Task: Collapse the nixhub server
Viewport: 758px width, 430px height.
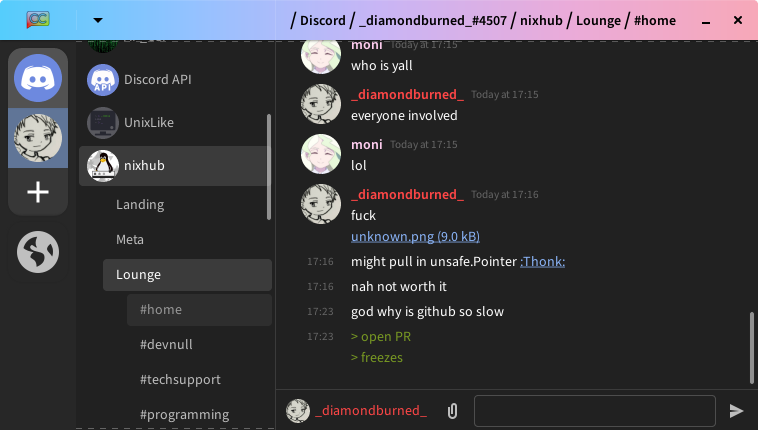Action: pyautogui.click(x=174, y=166)
